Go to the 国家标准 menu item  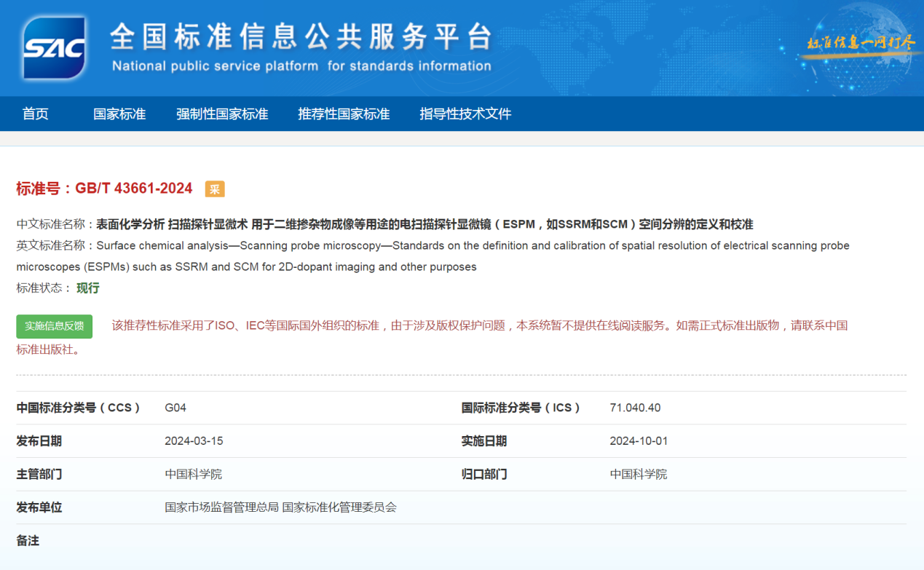[119, 114]
